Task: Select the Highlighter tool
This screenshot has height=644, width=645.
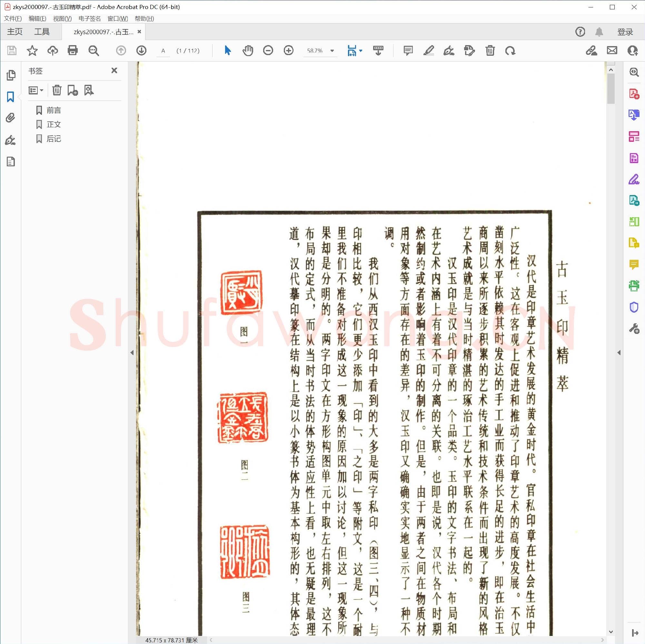Action: tap(429, 50)
